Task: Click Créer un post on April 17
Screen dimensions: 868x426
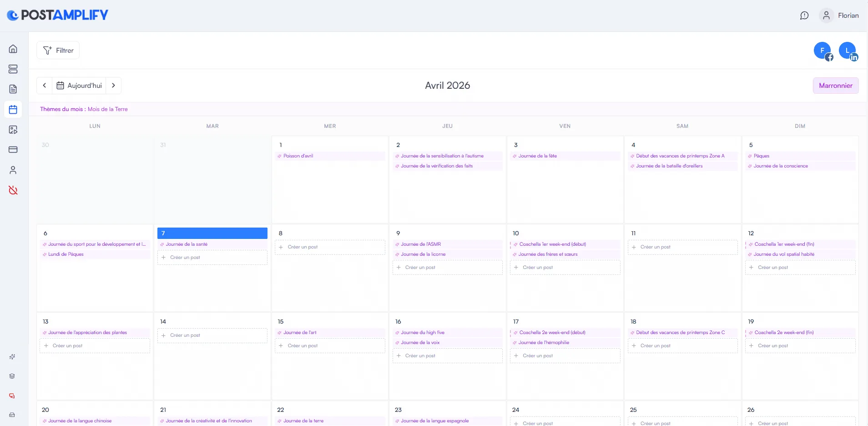Action: pos(565,356)
